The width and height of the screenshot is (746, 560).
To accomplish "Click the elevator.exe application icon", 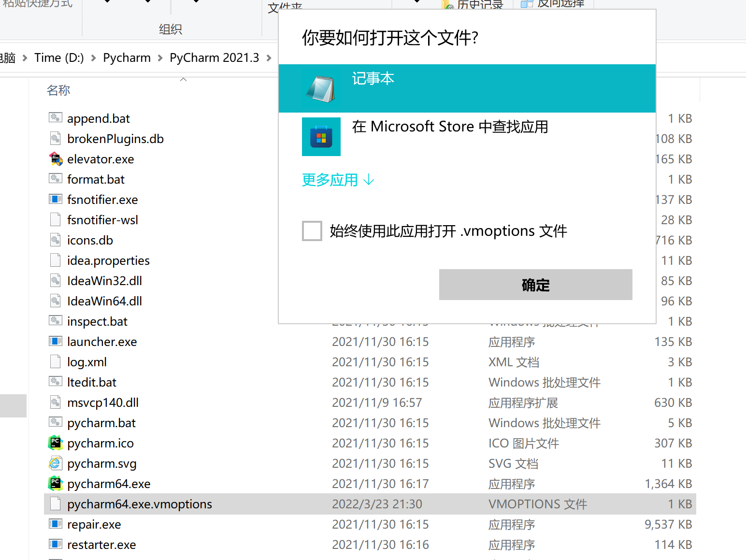I will (56, 158).
